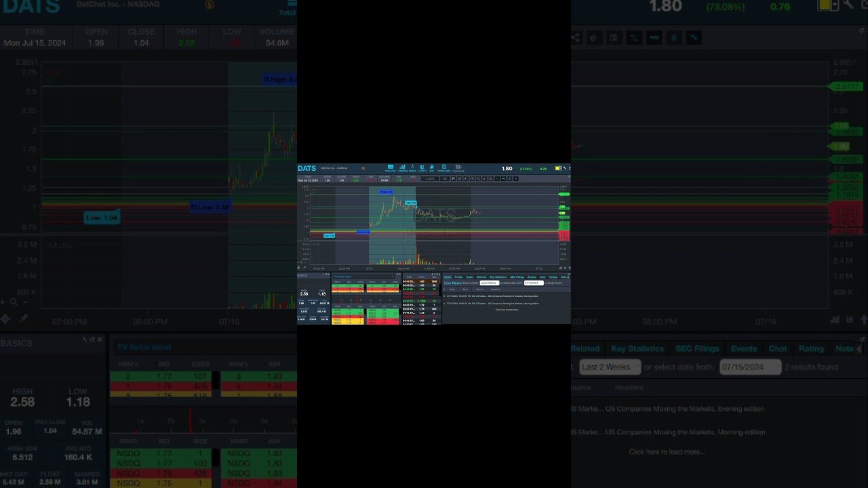The height and width of the screenshot is (488, 868).
Task: Click the large wrench settings icon
Action: (847, 5)
